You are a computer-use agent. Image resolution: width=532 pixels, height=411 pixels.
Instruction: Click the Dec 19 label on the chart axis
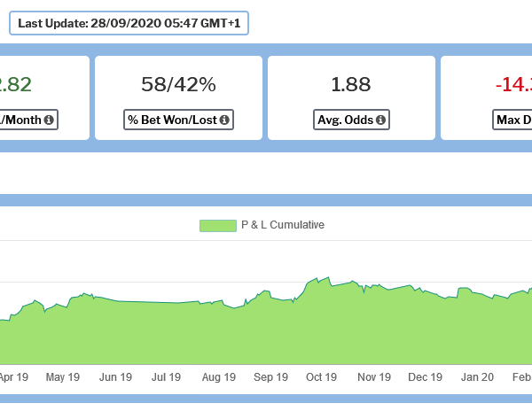pyautogui.click(x=425, y=377)
